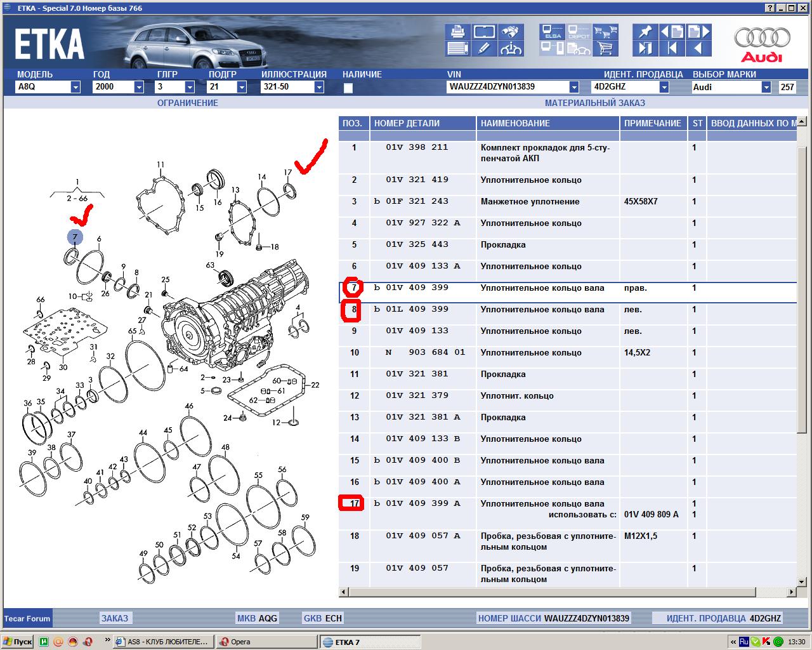Screen dimensions: 812x650
Task: Click the Пуск start button
Action: (18, 642)
